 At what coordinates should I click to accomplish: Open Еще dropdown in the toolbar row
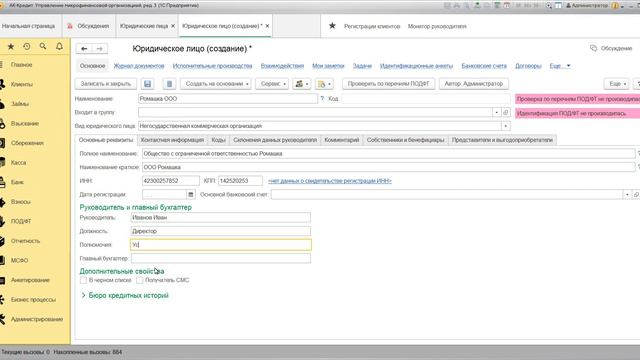click(616, 84)
